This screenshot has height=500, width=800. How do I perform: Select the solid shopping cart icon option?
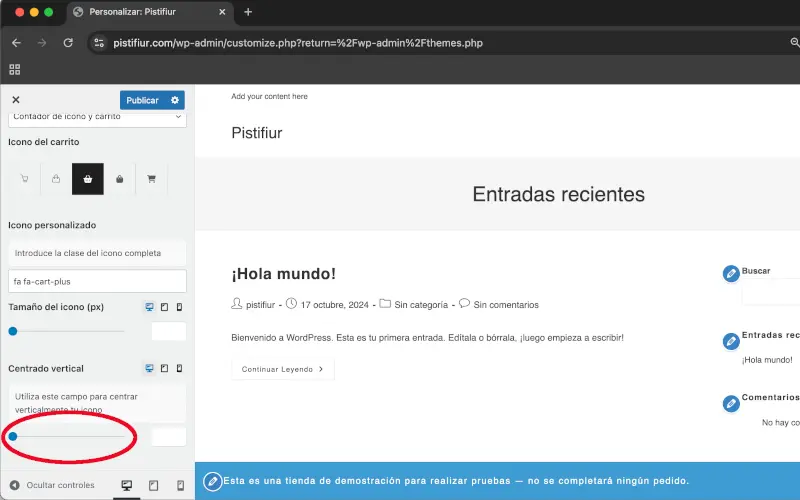point(151,179)
